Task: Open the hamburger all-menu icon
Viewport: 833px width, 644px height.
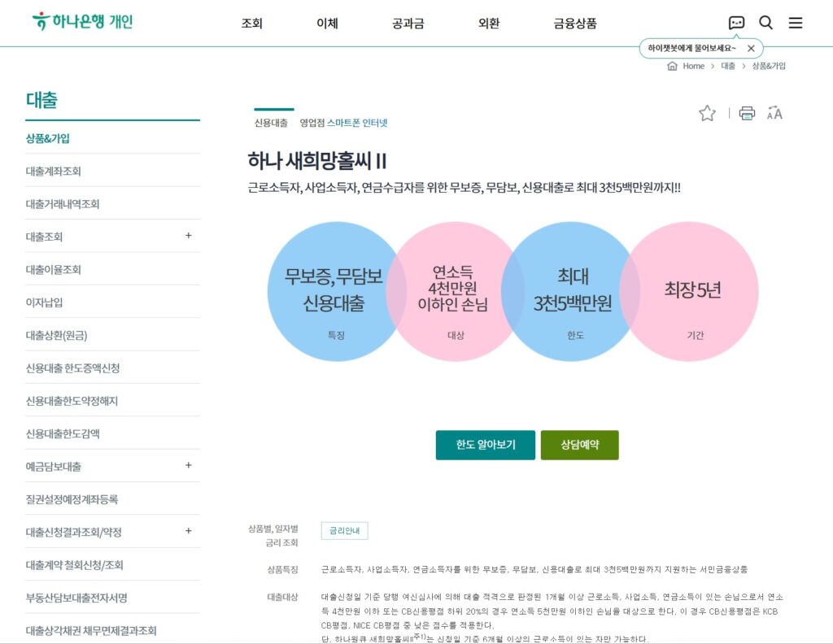Action: coord(795,23)
